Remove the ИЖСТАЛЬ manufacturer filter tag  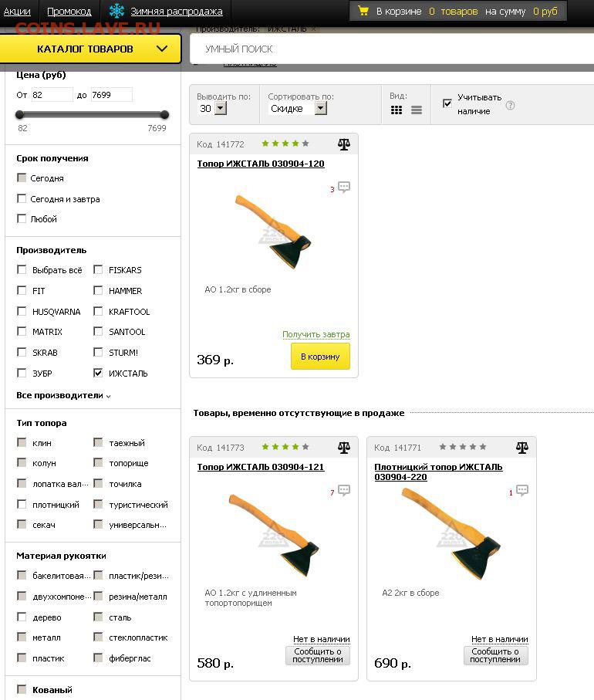point(314,29)
